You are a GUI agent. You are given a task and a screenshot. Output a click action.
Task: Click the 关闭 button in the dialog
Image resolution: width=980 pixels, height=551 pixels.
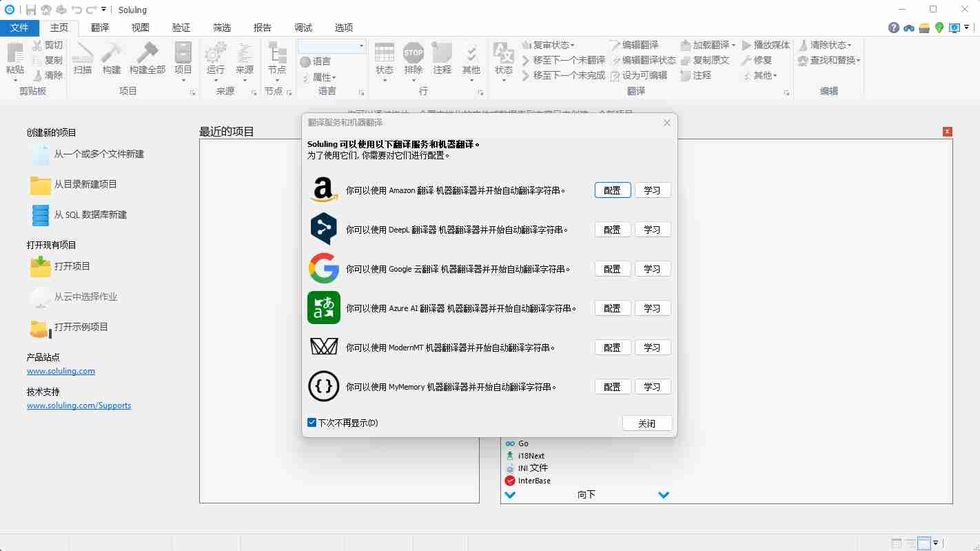(x=646, y=423)
